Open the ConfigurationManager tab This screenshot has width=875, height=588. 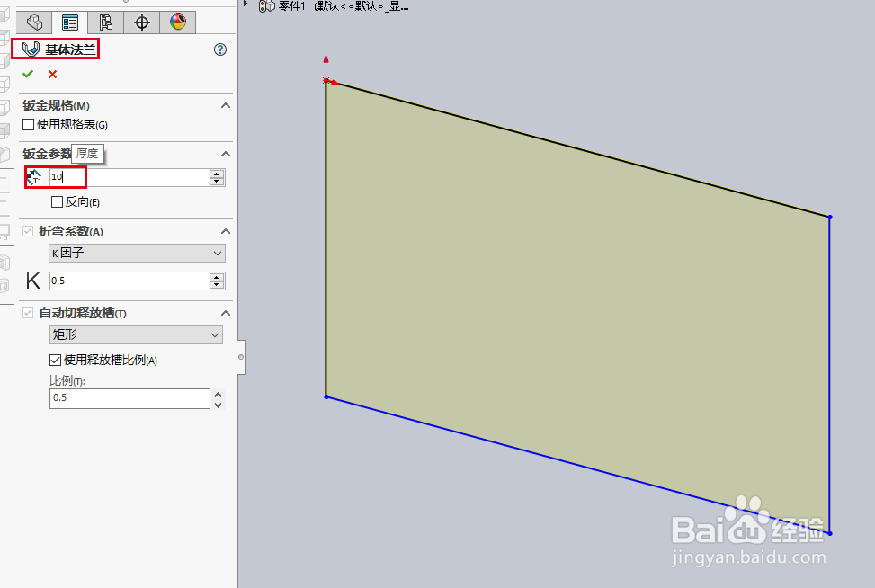105,22
